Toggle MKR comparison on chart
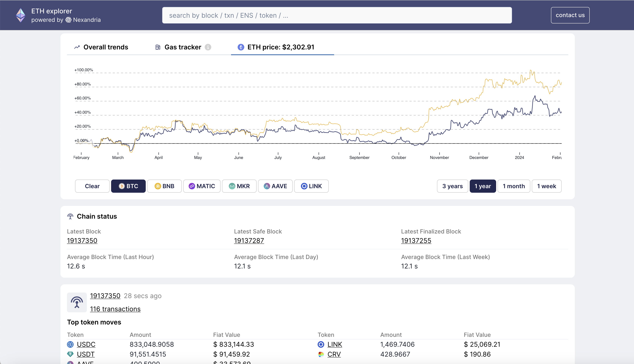 (239, 186)
